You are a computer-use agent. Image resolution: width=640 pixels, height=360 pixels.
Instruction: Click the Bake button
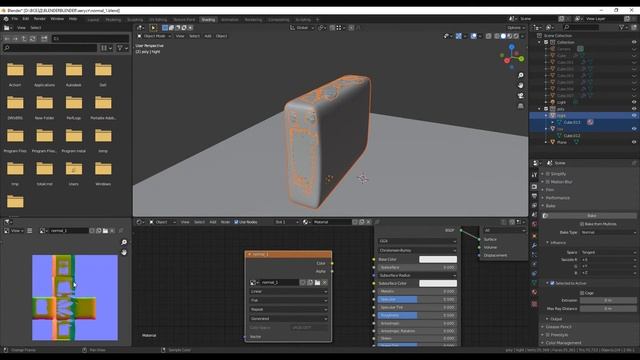591,216
